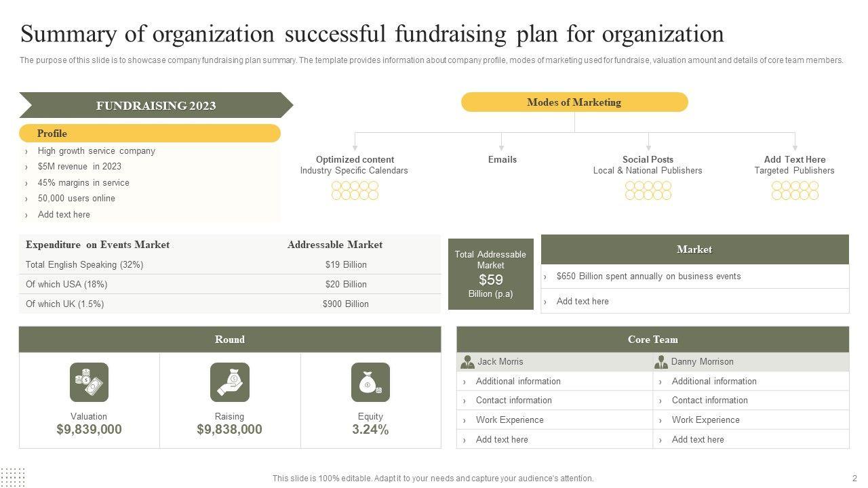
Task: Select the yellow Profile header bar
Action: coord(150,134)
